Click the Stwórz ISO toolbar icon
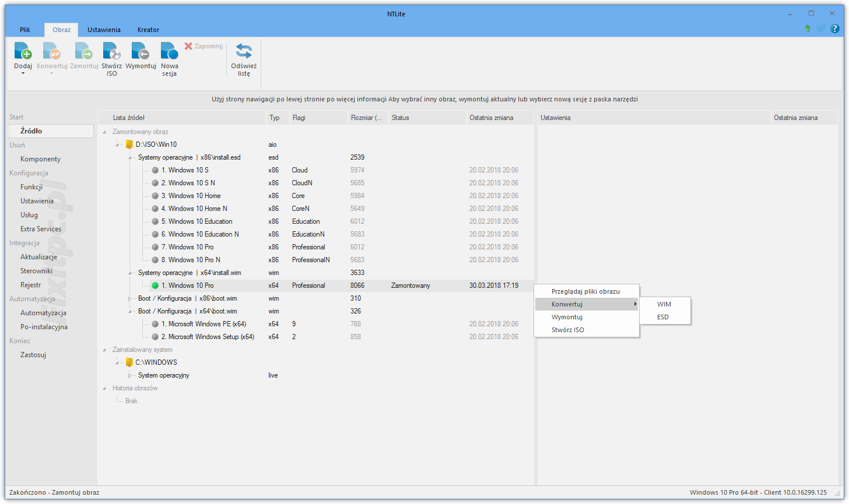 point(111,51)
